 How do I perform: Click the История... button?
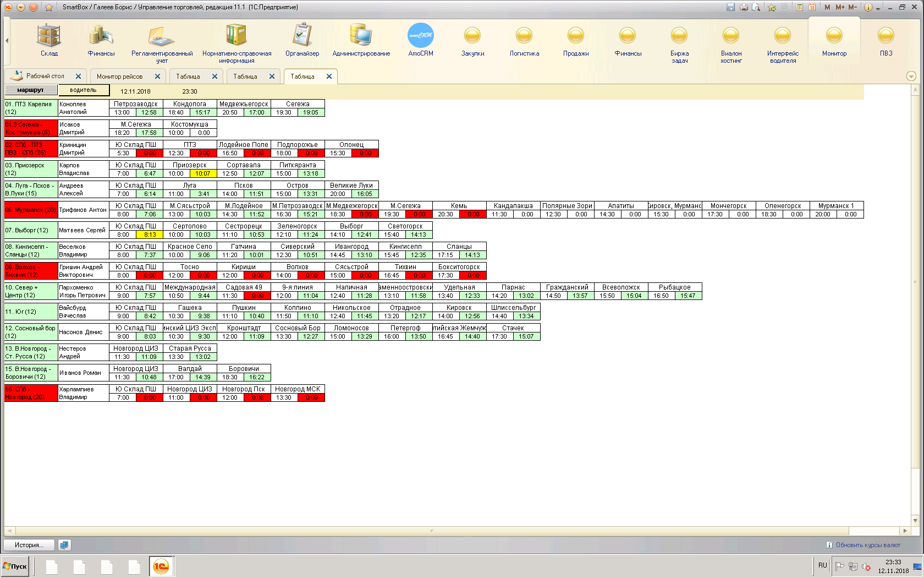click(x=29, y=545)
